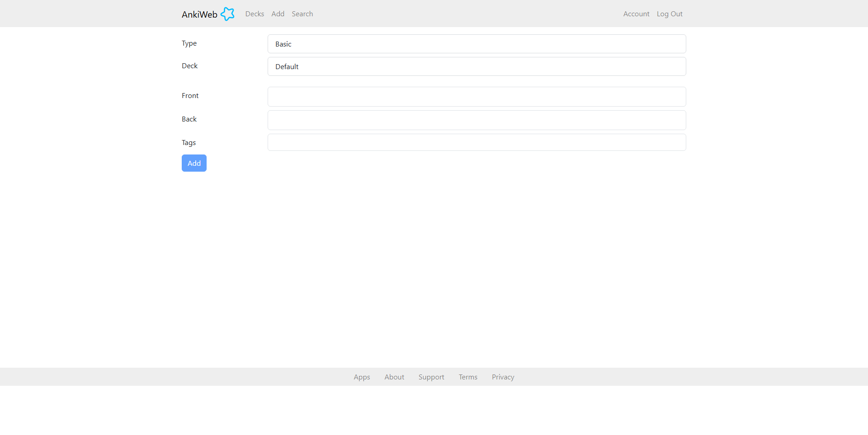View Terms from the footer
The width and height of the screenshot is (868, 435).
[x=468, y=377]
